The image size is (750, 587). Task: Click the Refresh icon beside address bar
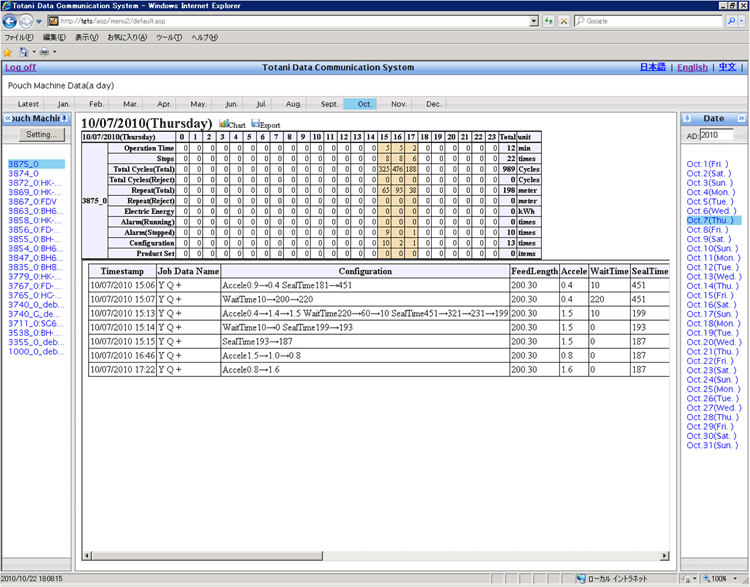pyautogui.click(x=549, y=21)
